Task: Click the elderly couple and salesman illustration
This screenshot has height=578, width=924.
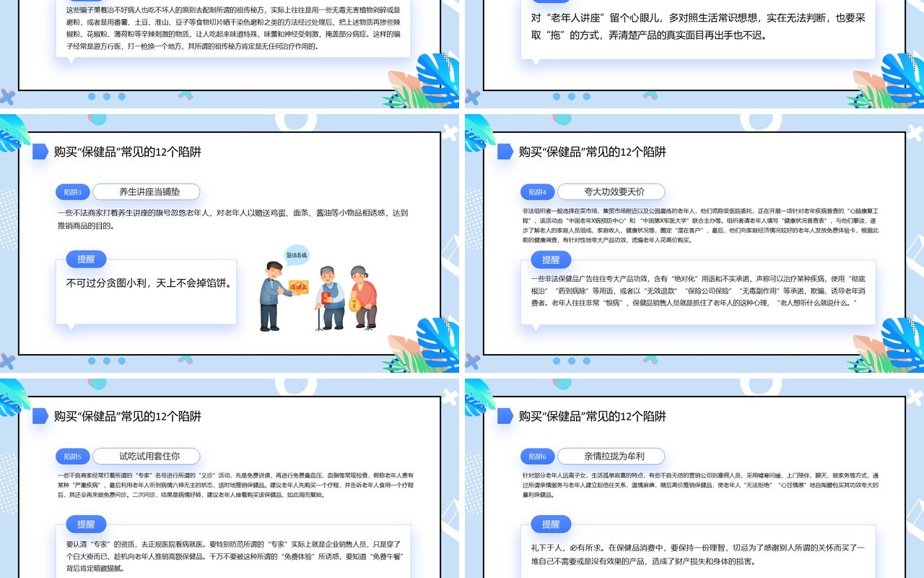Action: tap(319, 290)
